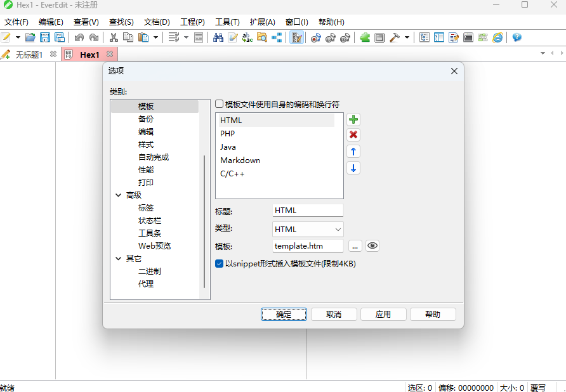This screenshot has width=566, height=392.
Task: Undo the last action
Action: (x=79, y=37)
